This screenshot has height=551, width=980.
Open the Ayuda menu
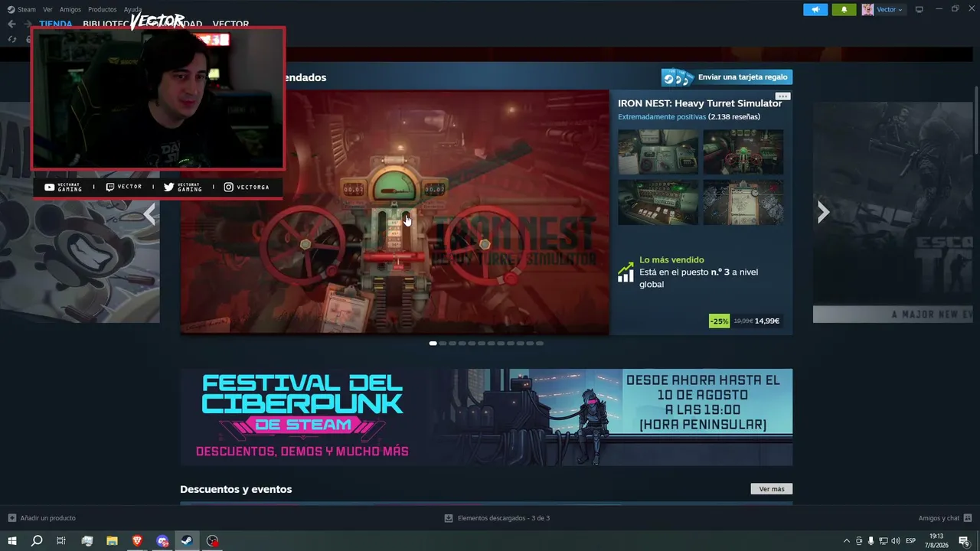(x=132, y=10)
